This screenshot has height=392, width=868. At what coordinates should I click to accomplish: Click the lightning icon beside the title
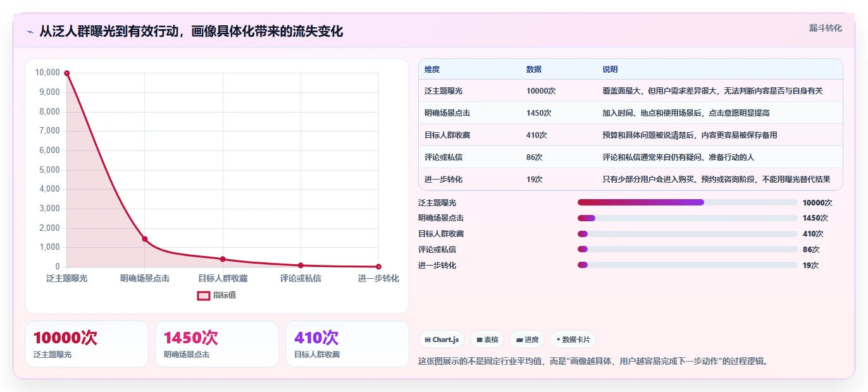30,32
